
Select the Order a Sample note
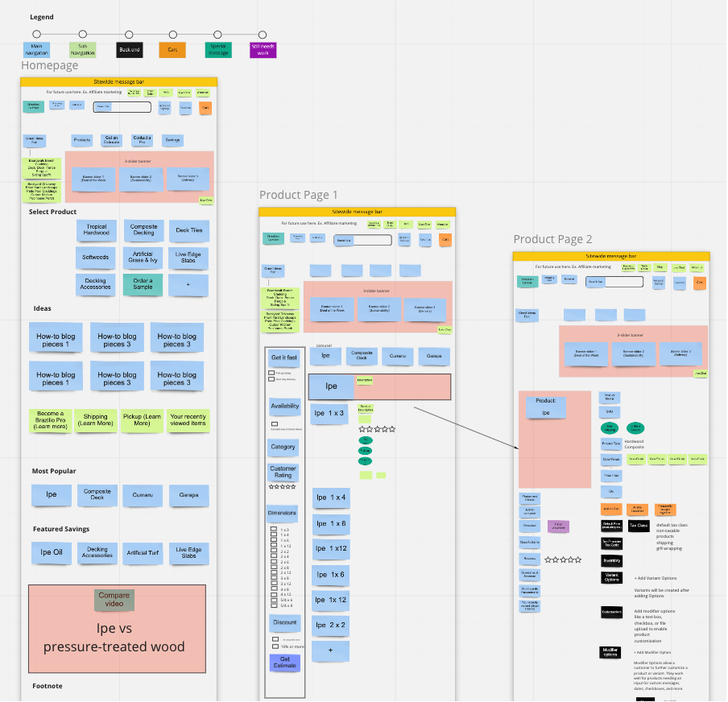coord(143,285)
